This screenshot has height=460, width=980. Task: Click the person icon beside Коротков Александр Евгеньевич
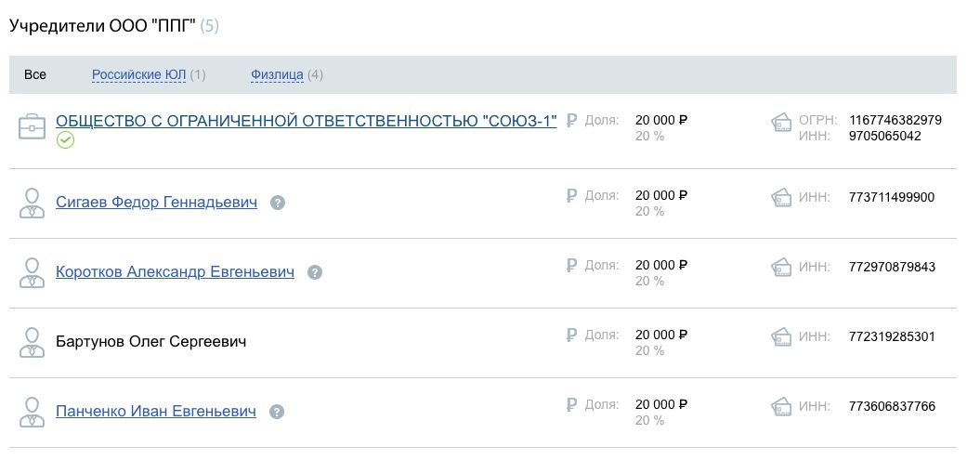click(33, 272)
